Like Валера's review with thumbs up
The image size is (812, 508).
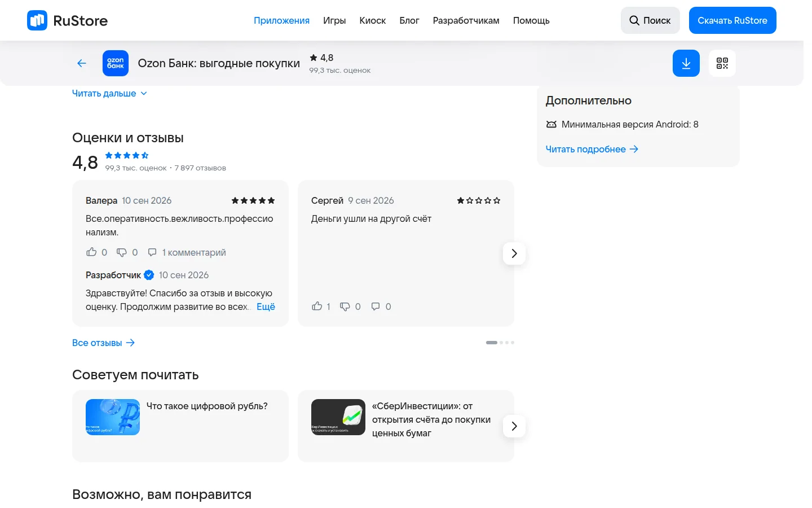[x=91, y=252]
